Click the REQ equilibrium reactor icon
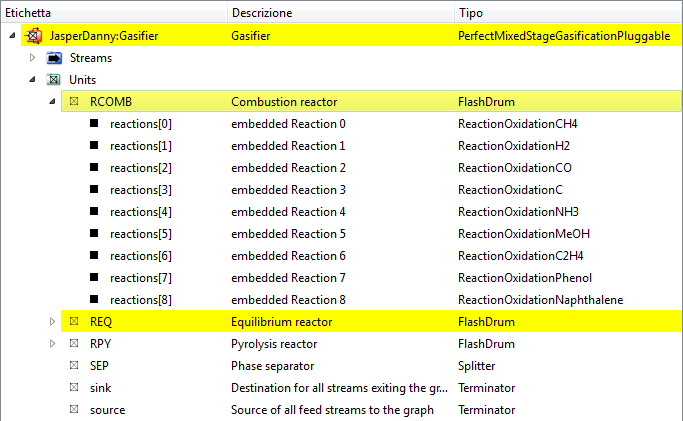 pyautogui.click(x=73, y=322)
